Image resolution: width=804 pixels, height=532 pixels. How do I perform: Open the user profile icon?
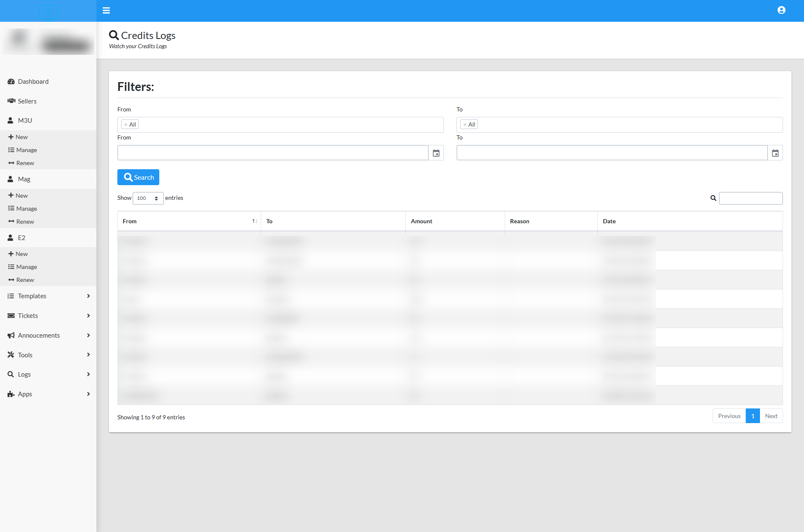[781, 10]
